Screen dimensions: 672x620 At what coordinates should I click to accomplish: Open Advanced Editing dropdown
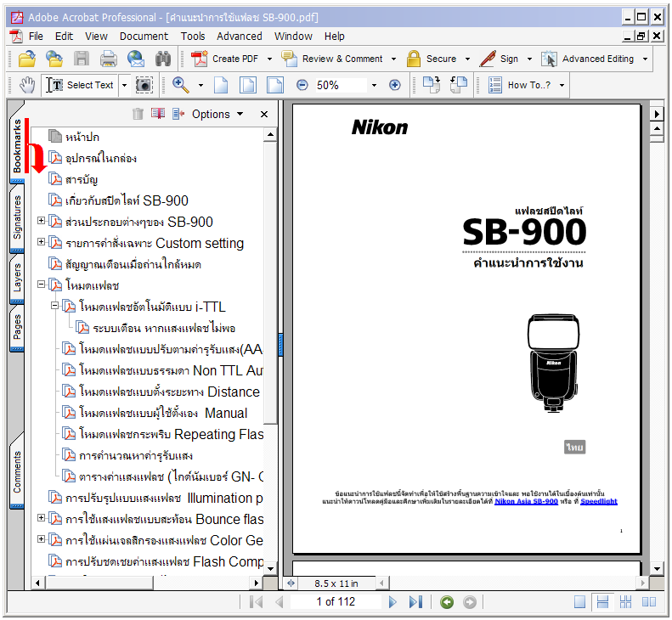(x=645, y=59)
